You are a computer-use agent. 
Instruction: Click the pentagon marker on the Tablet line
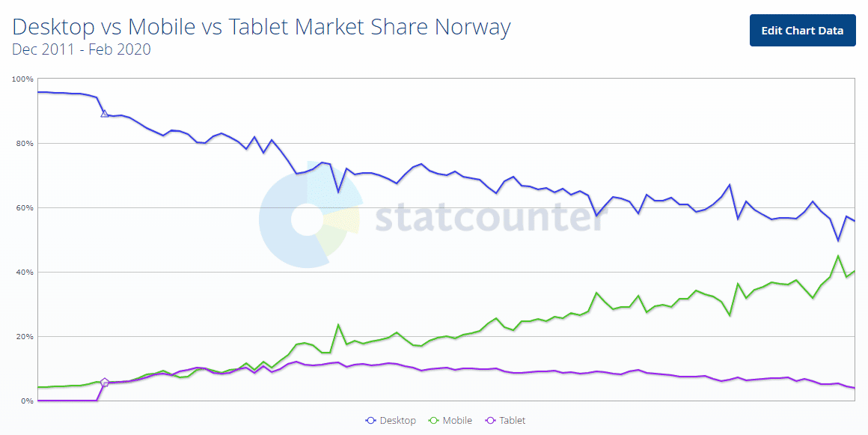(105, 383)
